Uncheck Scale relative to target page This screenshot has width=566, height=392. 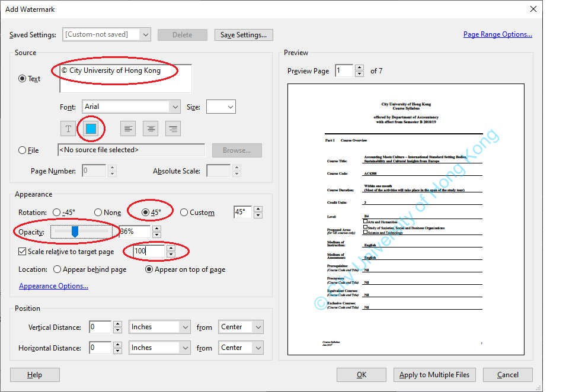23,251
